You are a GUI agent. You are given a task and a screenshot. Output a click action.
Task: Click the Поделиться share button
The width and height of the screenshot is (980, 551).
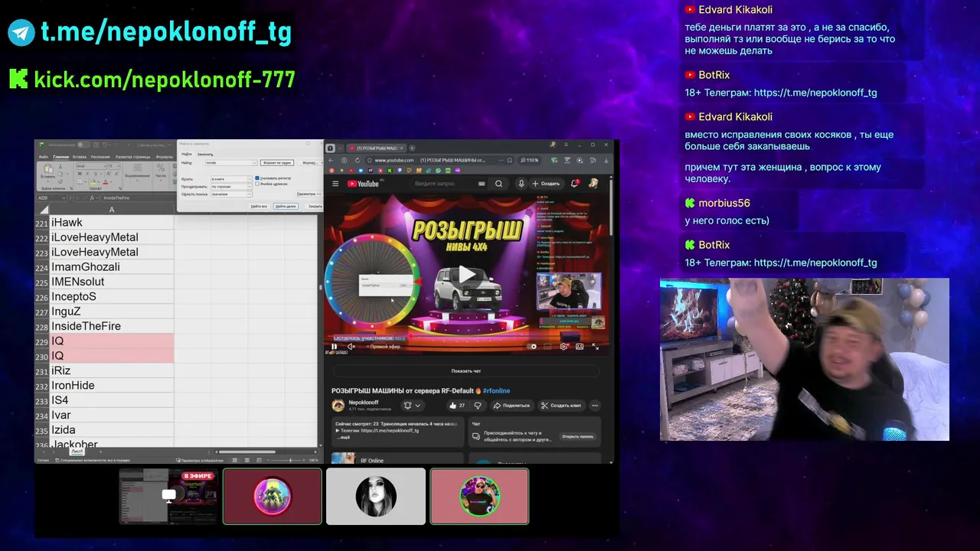(512, 406)
